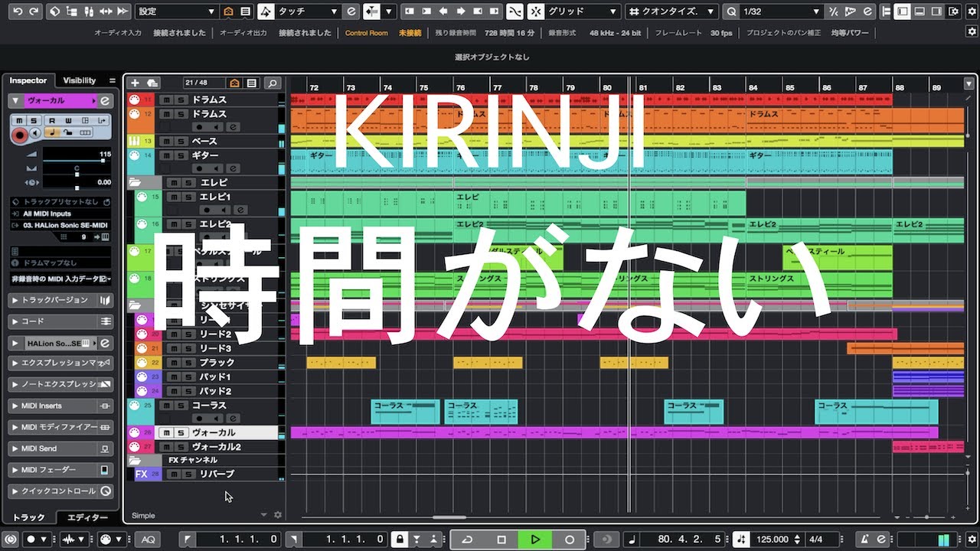Open the 設定 dropdown
The height and width of the screenshot is (551, 980).
(x=176, y=11)
